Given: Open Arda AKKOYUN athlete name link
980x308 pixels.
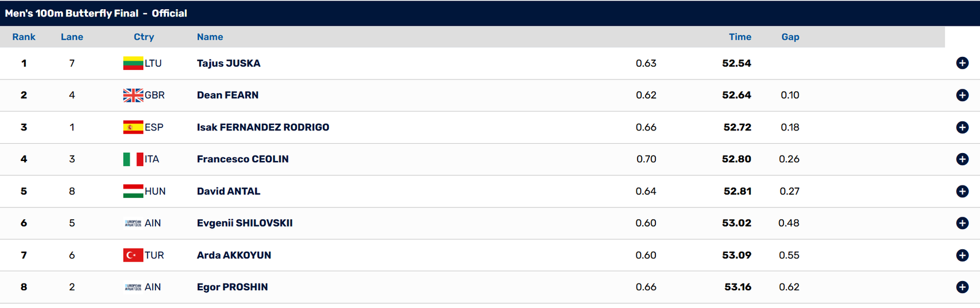Looking at the screenshot, I should coord(234,255).
